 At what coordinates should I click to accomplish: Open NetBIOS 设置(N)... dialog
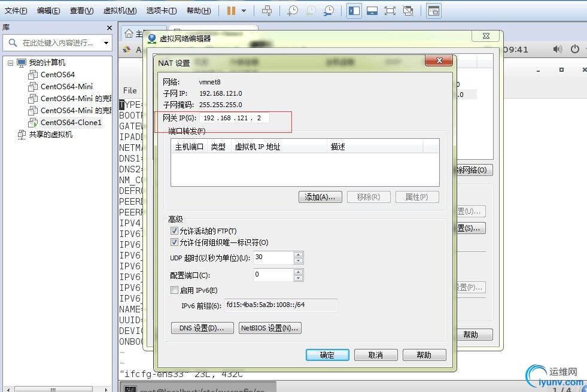click(270, 328)
